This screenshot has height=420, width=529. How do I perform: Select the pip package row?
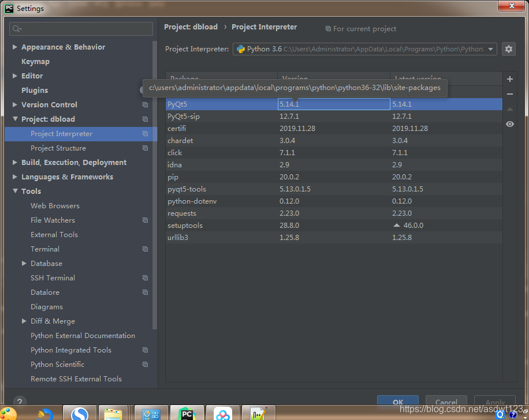click(334, 177)
